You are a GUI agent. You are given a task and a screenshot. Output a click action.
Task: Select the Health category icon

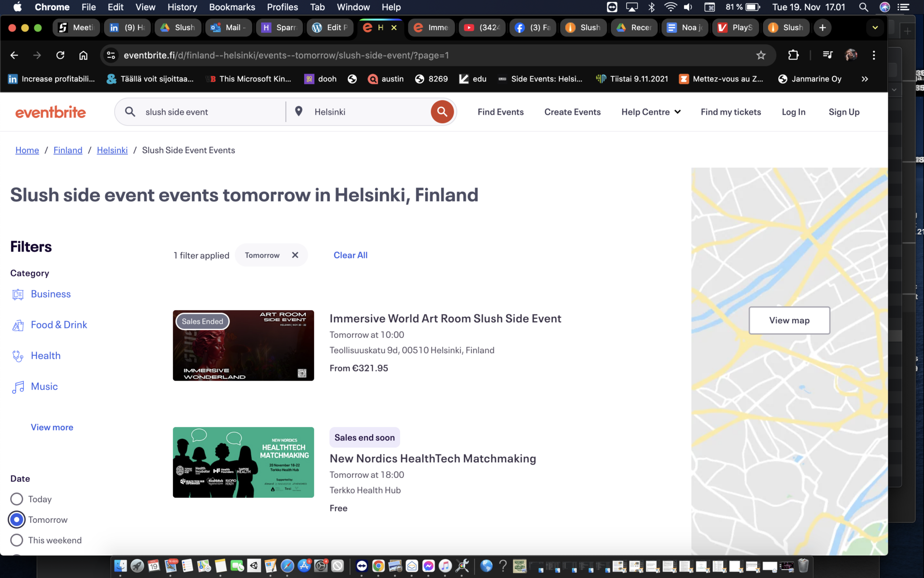[18, 355]
